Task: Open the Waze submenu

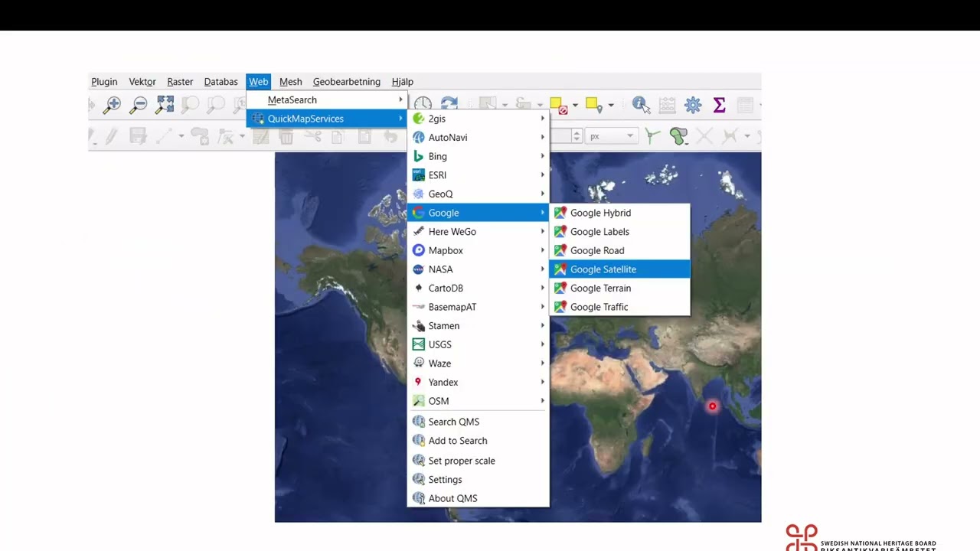Action: click(x=478, y=364)
